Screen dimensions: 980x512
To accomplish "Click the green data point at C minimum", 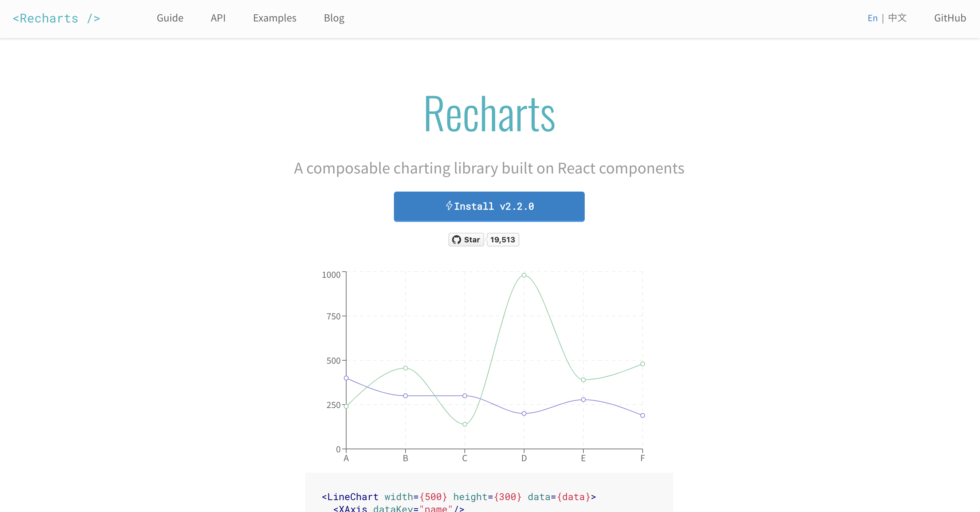I will [464, 424].
